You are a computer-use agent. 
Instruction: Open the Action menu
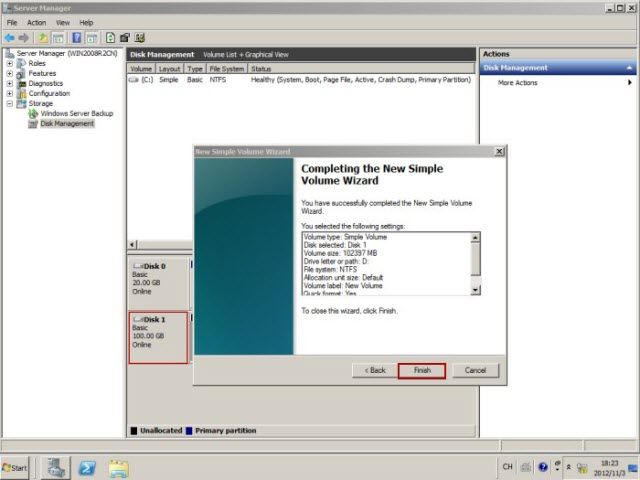tap(36, 22)
